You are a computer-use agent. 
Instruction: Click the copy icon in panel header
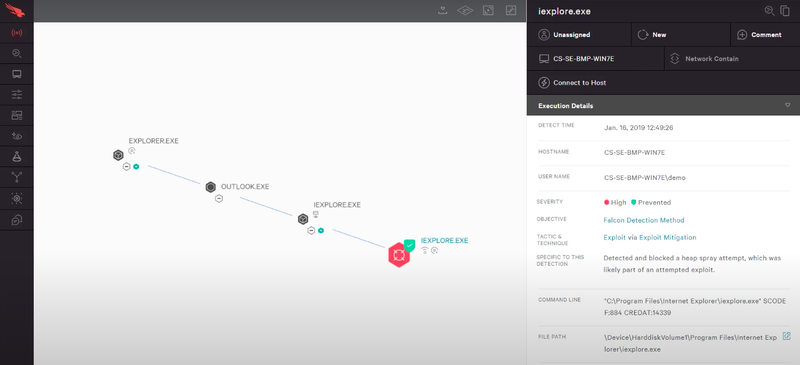785,11
